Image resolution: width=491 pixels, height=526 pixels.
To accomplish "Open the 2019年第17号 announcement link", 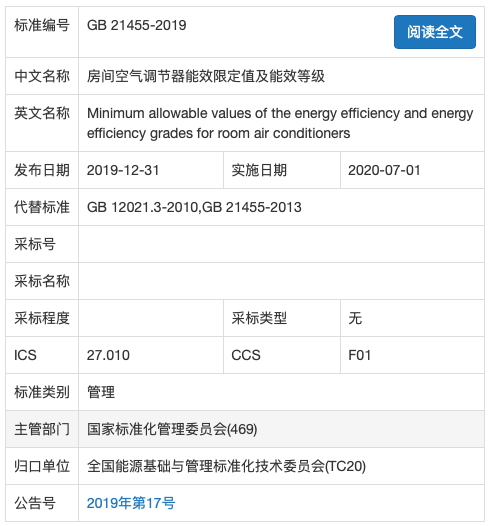I will pyautogui.click(x=131, y=503).
